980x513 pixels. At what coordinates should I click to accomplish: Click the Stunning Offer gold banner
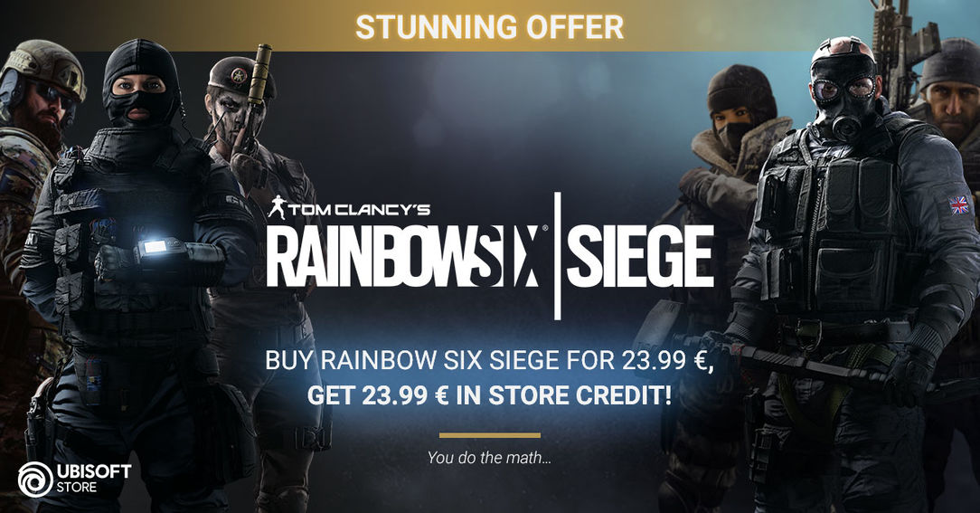pos(490,25)
